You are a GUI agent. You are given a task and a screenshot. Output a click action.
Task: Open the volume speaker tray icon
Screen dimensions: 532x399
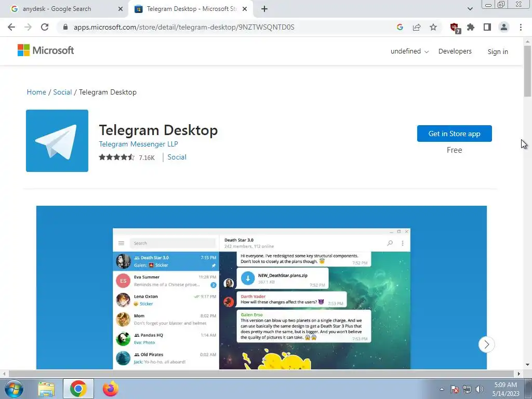[479, 389]
